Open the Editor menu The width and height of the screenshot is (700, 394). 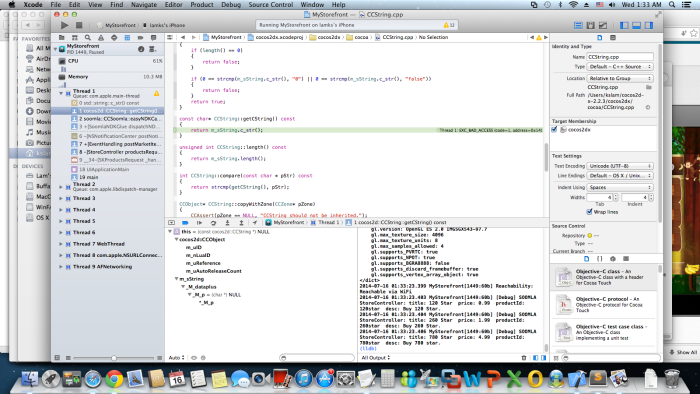pos(174,4)
